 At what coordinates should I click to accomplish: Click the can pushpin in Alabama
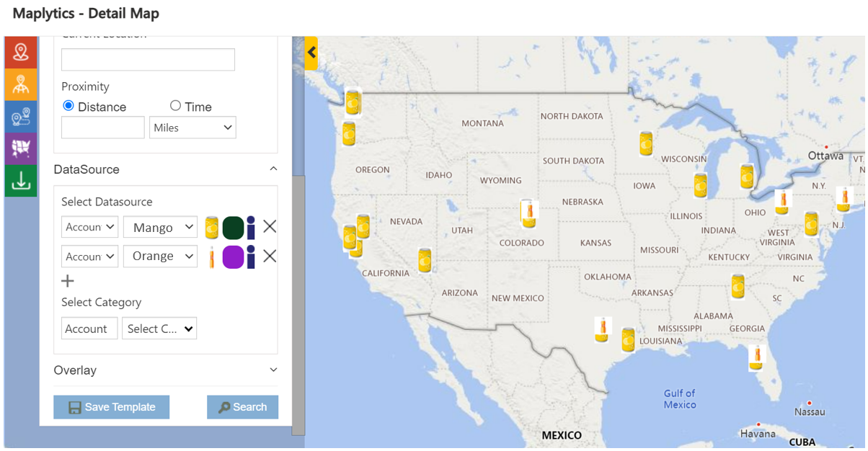coord(738,286)
